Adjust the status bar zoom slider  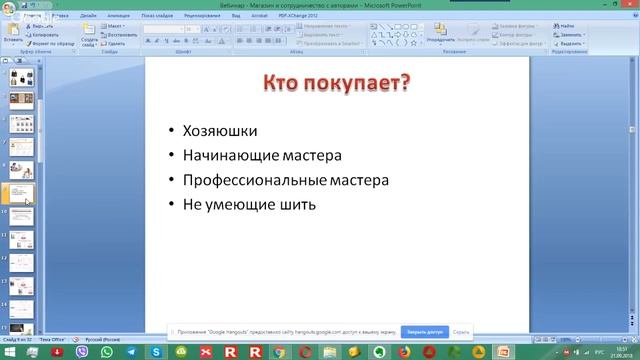click(x=601, y=340)
